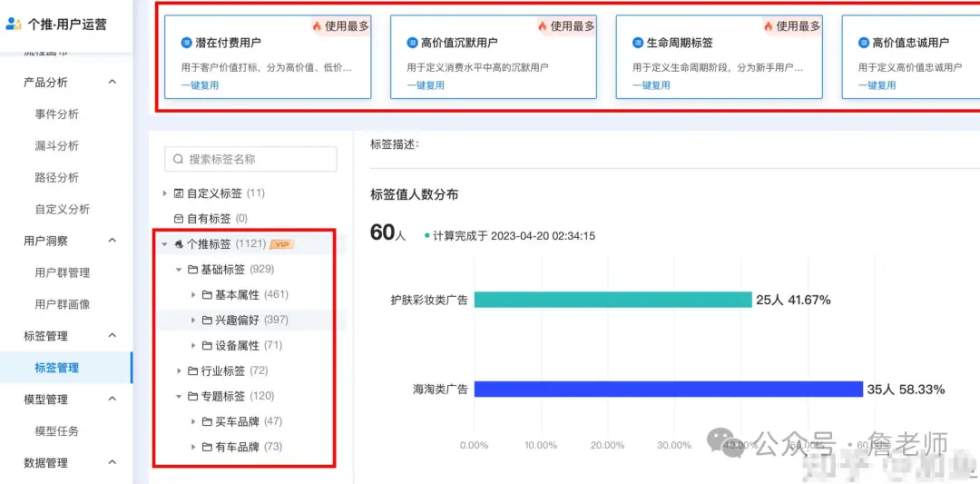
Task: Click the 高价值忠诚用户 card icon
Action: click(863, 43)
